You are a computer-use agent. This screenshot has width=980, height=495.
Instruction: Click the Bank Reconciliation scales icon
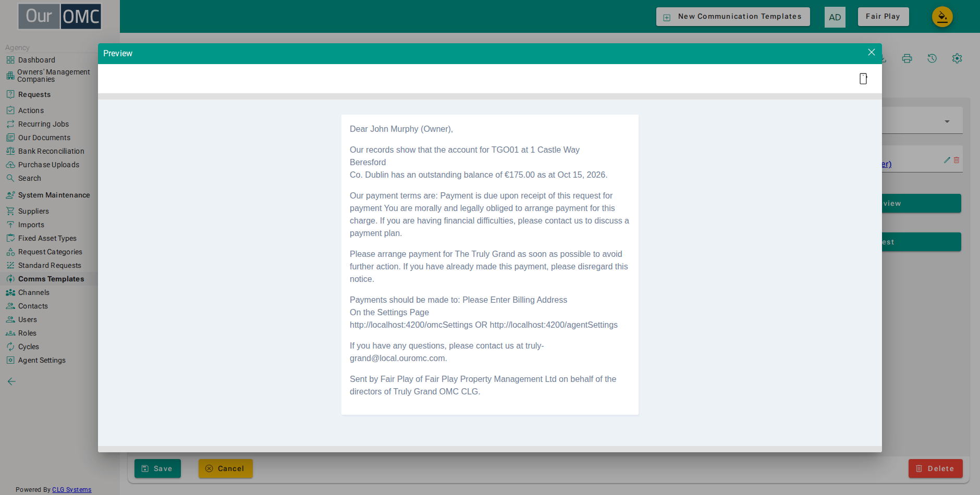(10, 151)
